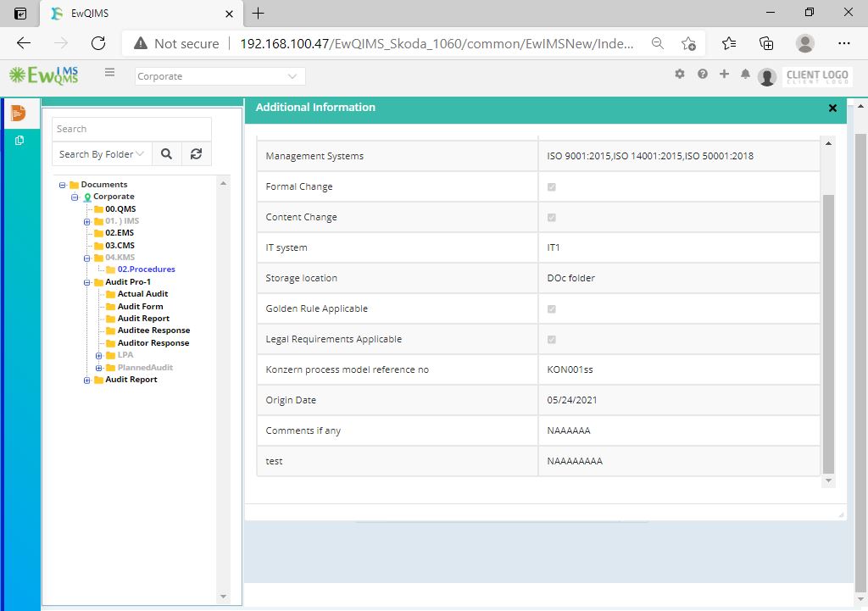Open browser zoom magnifier icon

pyautogui.click(x=658, y=43)
